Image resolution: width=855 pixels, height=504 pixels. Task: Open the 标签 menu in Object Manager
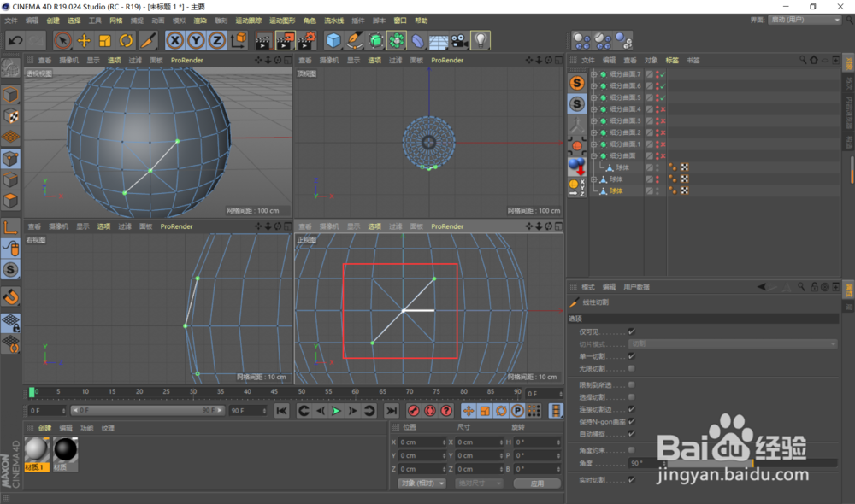[672, 61]
